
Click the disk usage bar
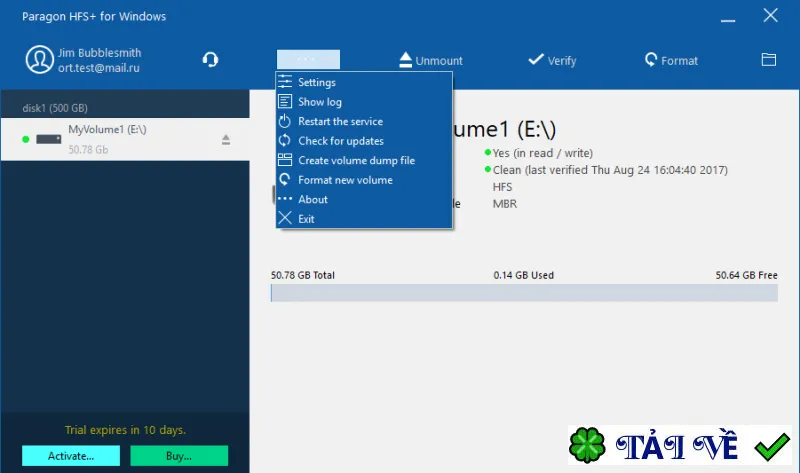click(x=524, y=293)
